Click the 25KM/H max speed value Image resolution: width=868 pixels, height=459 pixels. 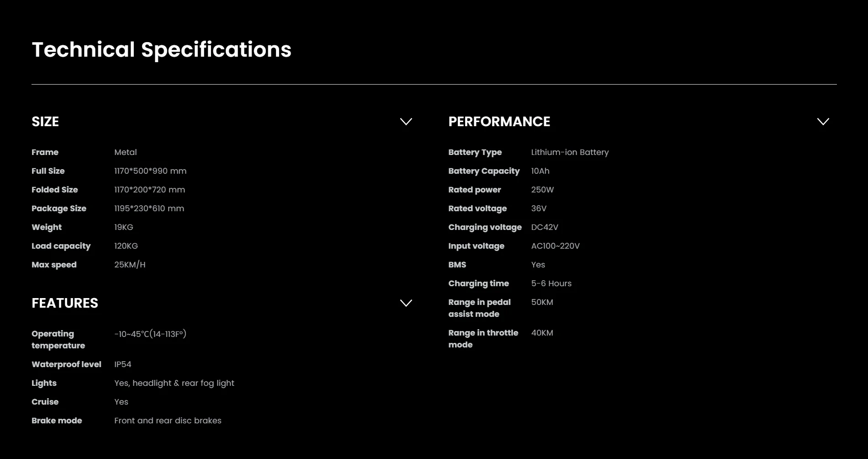point(130,265)
